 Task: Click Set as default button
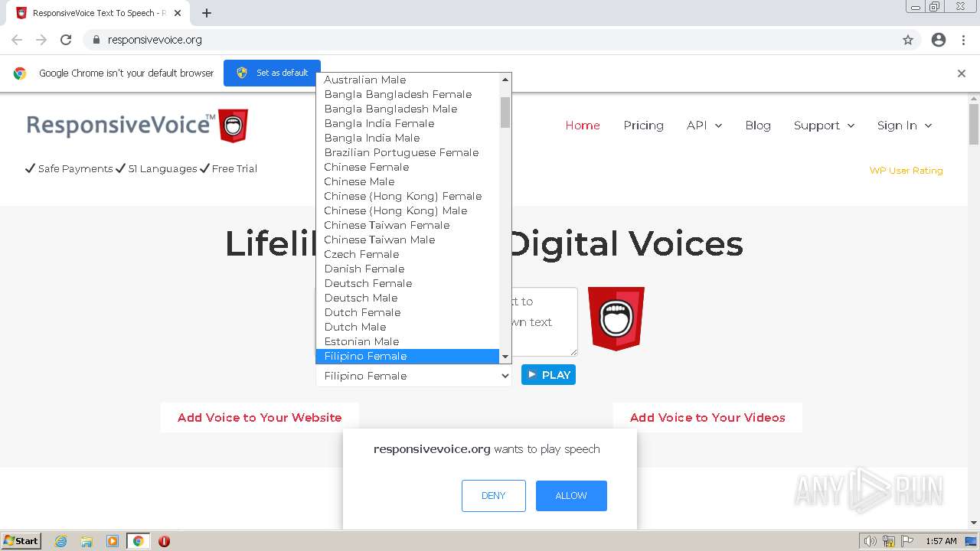click(272, 73)
